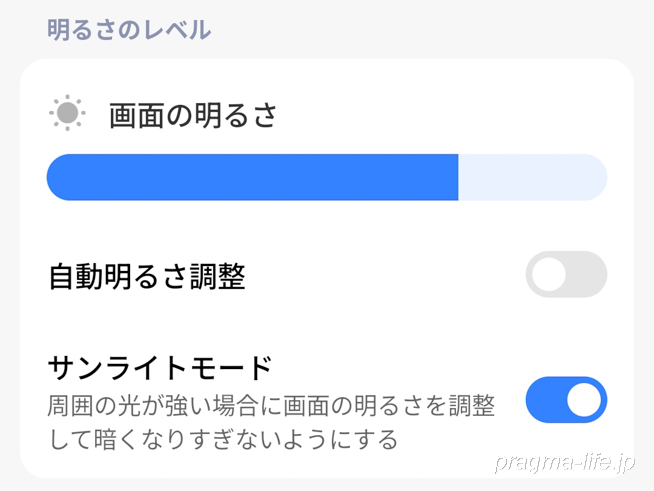Image resolution: width=654 pixels, height=491 pixels.
Task: Tap the blue track of サンライトモード switch
Action: (543, 400)
